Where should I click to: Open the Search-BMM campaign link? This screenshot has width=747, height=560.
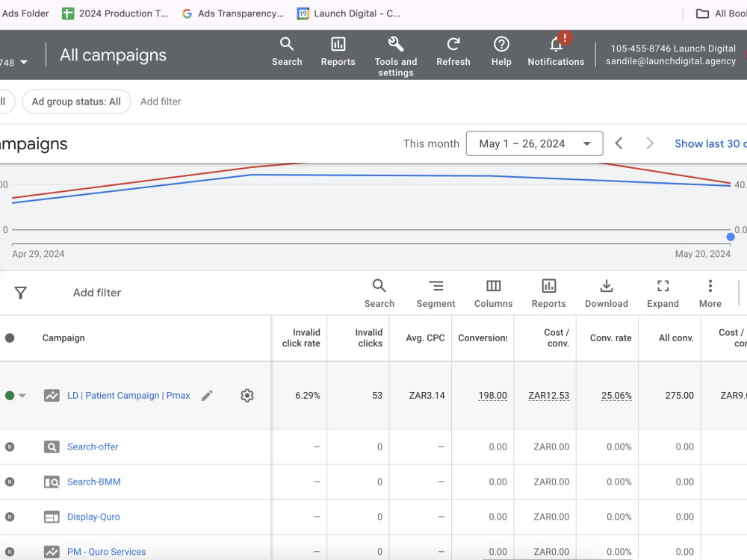[x=94, y=482]
